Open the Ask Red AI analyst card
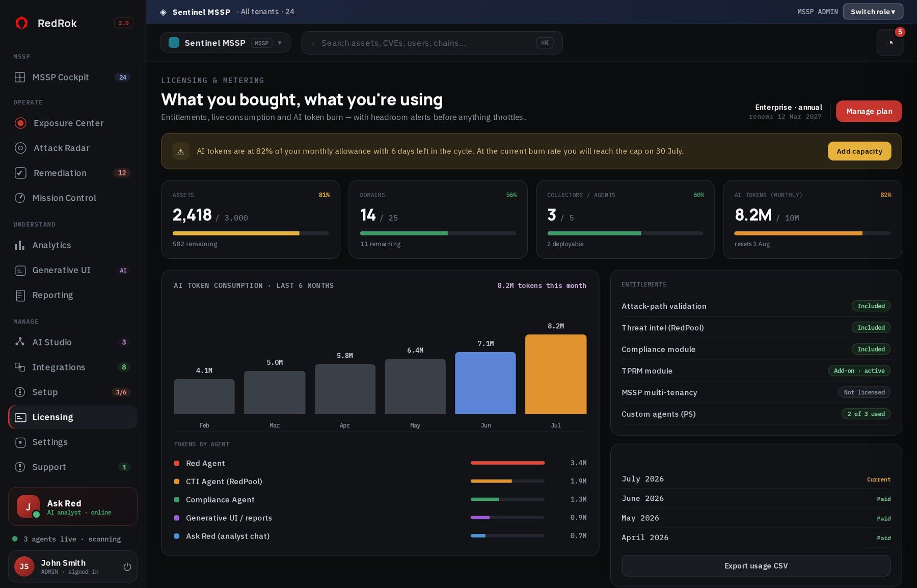The height and width of the screenshot is (588, 917). pyautogui.click(x=73, y=506)
